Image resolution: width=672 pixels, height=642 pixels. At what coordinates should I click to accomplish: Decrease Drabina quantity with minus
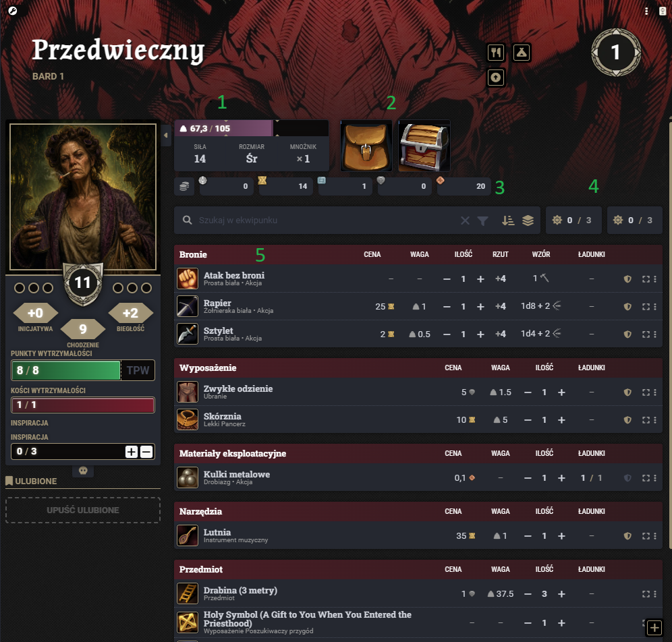click(528, 594)
